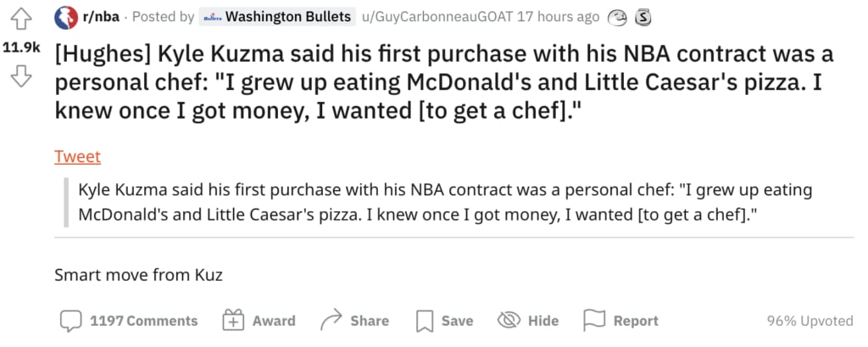The image size is (868, 347).
Task: Click the silver award badge icon
Action: (x=643, y=17)
